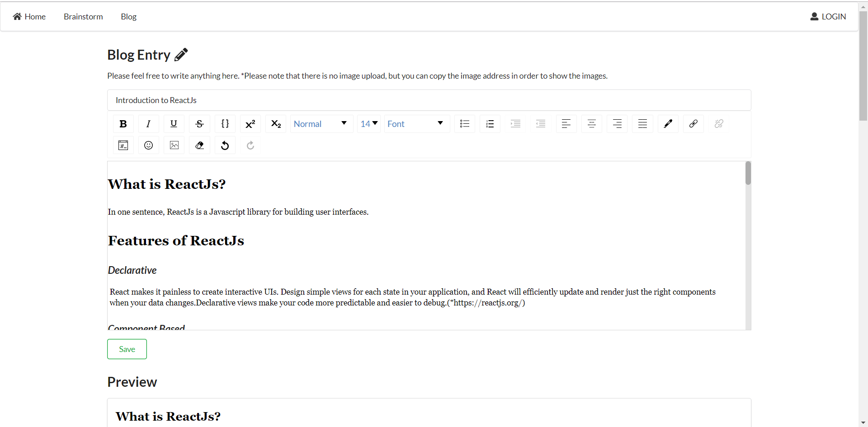Click the unlink button
Image resolution: width=868 pixels, height=427 pixels.
(719, 124)
